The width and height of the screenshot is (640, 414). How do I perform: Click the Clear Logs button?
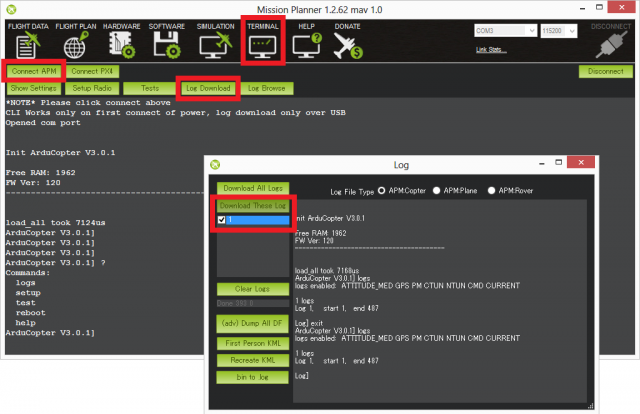(x=253, y=289)
